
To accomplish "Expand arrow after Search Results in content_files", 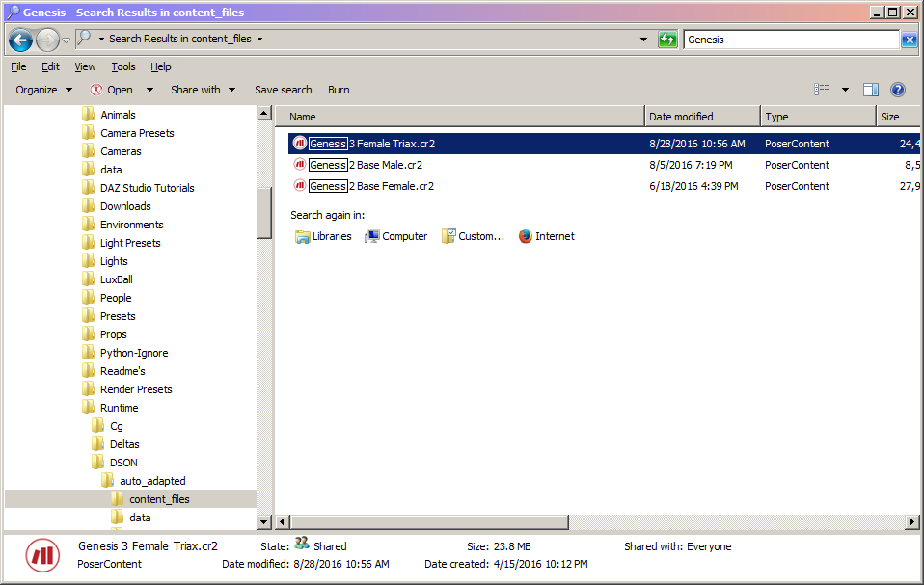I will click(x=259, y=39).
